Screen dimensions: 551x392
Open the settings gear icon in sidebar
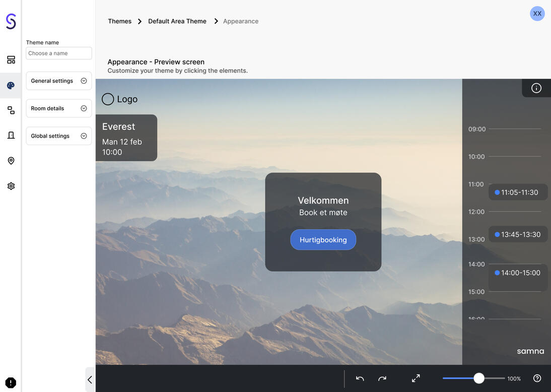click(x=11, y=186)
